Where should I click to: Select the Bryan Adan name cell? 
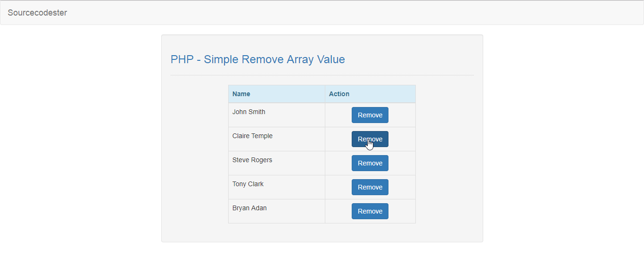pyautogui.click(x=277, y=211)
